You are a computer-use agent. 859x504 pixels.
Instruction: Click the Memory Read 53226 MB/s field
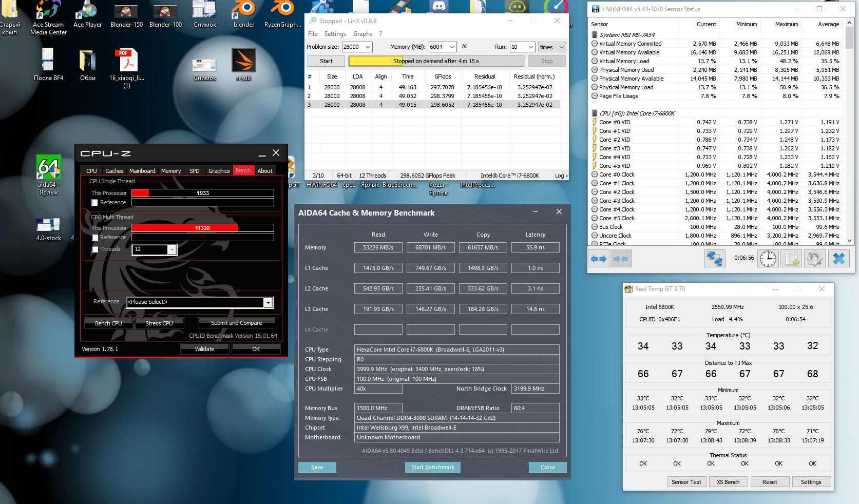[x=378, y=247]
